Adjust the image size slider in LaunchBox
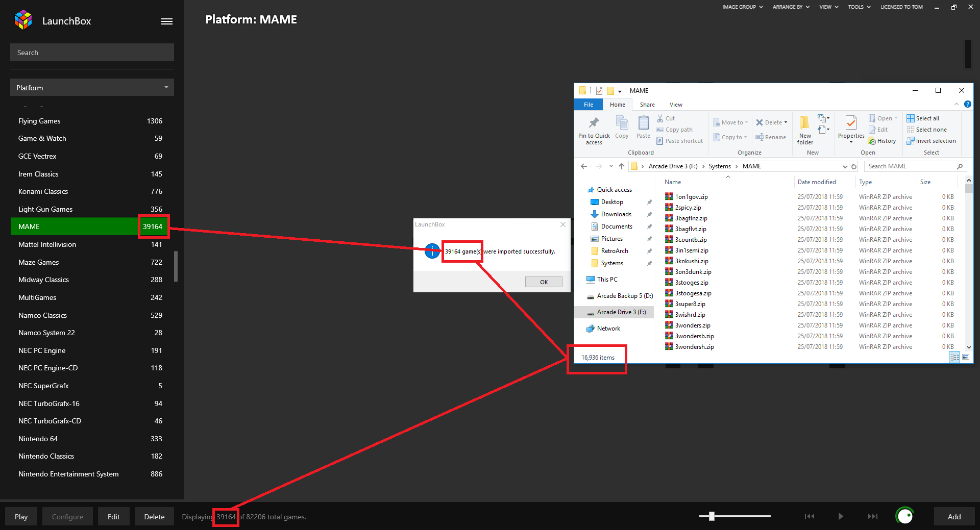The width and height of the screenshot is (980, 530). coord(712,516)
